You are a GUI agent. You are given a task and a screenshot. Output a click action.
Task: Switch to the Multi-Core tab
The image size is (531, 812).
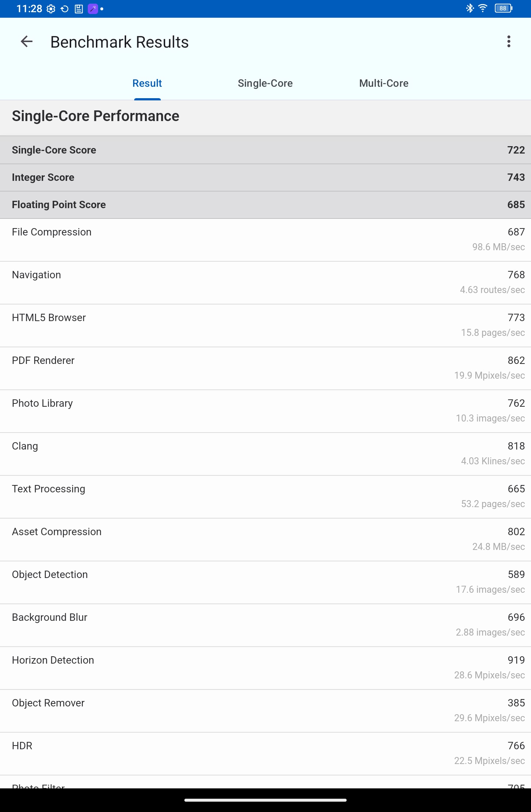click(383, 83)
